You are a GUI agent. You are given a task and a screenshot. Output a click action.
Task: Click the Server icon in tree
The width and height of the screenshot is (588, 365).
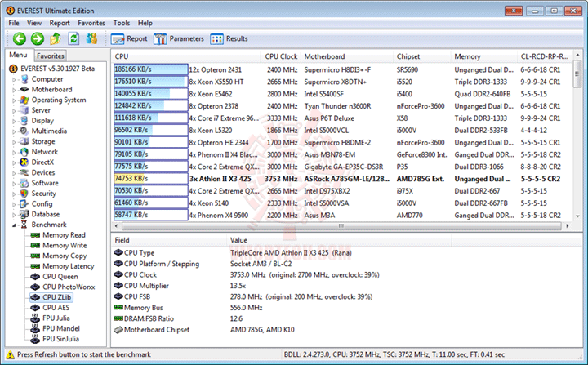click(24, 110)
